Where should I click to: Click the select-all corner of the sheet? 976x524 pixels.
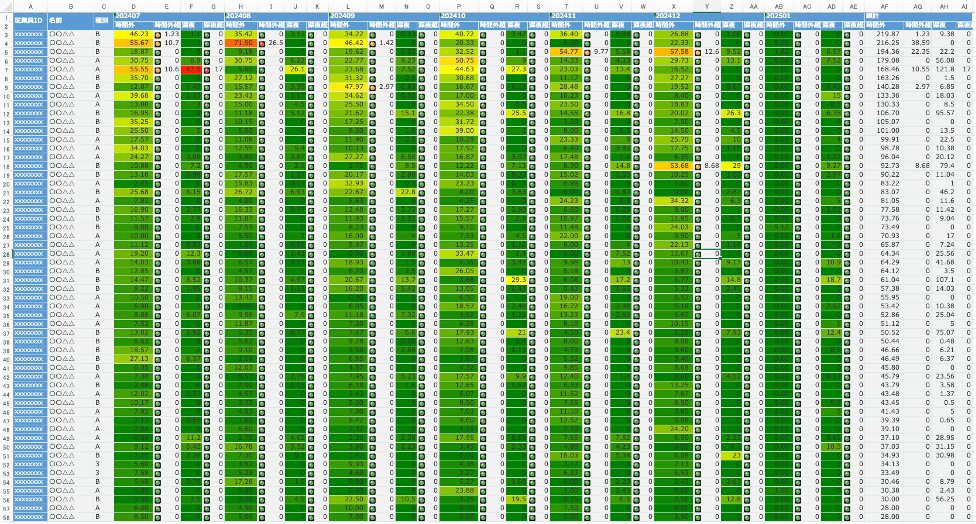5,5
